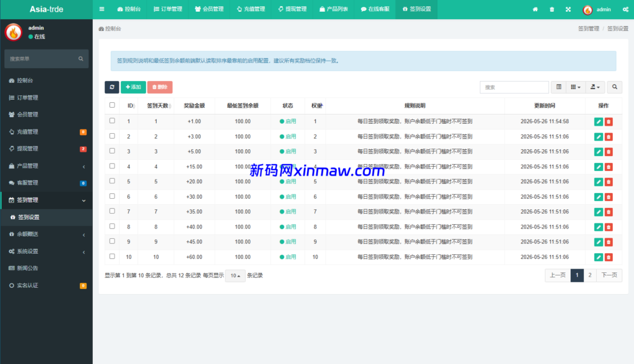Screen dimensions: 634x364
Task: Open 签到设置 sidebar submenu item
Action: point(46,217)
